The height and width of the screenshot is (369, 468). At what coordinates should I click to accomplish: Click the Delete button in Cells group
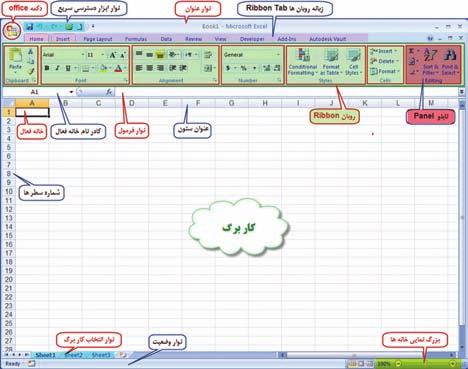[x=384, y=61]
